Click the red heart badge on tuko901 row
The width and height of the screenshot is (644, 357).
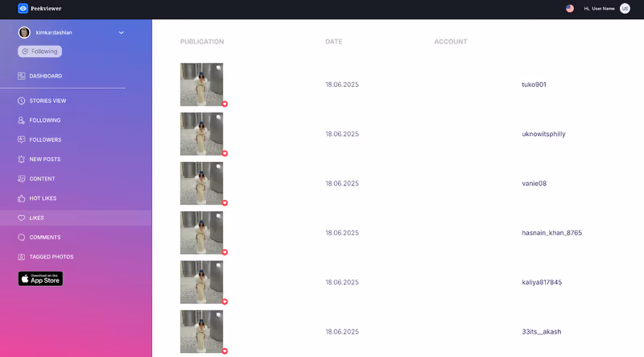pos(225,104)
